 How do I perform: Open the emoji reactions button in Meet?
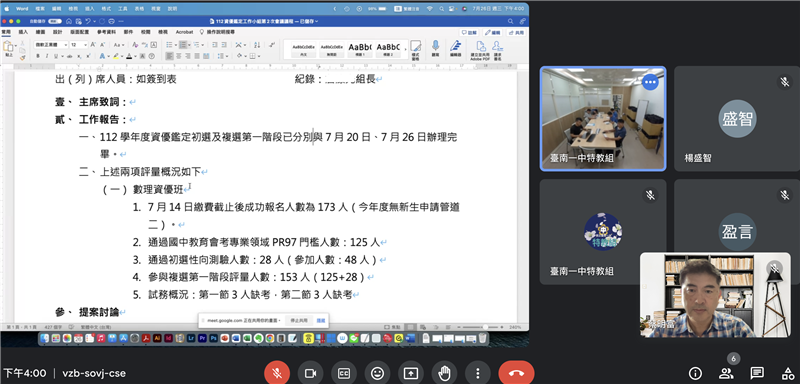click(x=377, y=373)
